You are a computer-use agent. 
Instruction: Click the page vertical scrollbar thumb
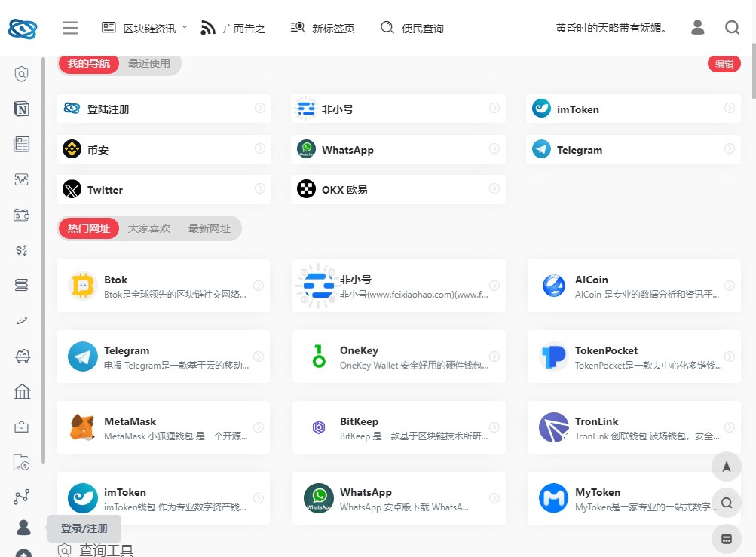pos(754,72)
